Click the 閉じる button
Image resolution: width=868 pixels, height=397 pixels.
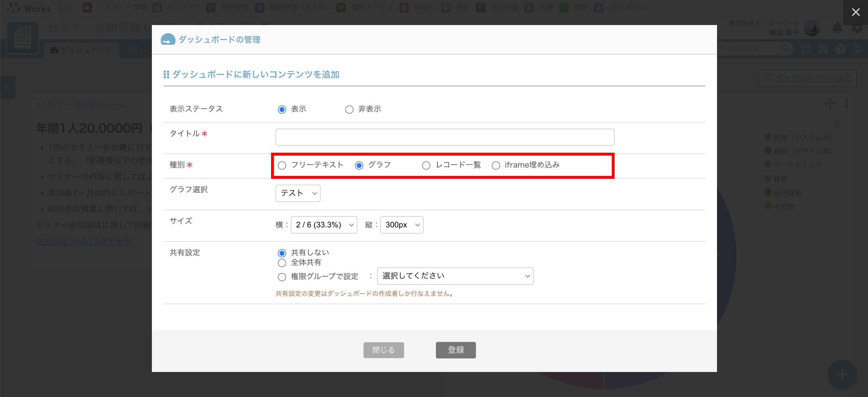point(384,350)
